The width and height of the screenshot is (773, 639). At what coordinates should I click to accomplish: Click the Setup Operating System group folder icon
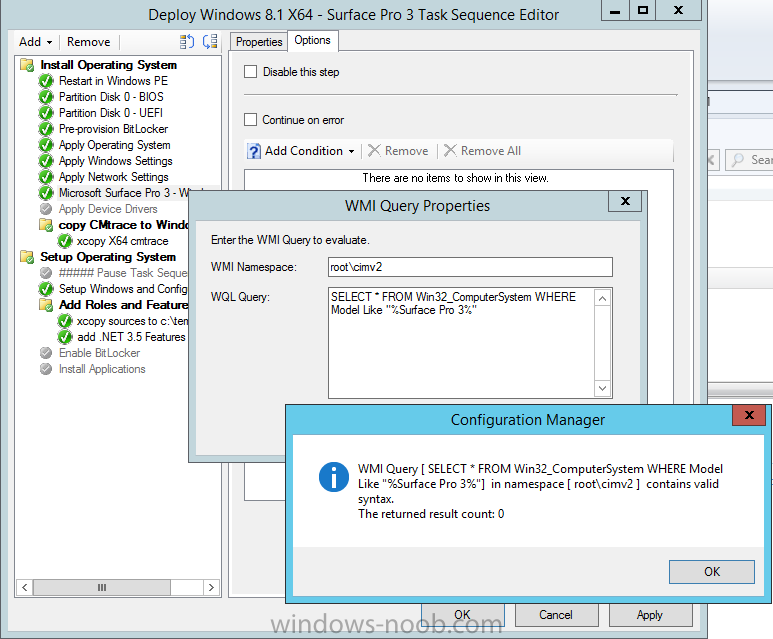pos(27,257)
